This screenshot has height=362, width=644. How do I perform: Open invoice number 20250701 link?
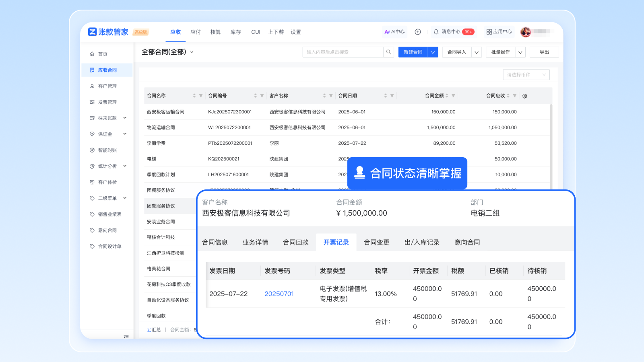point(279,294)
